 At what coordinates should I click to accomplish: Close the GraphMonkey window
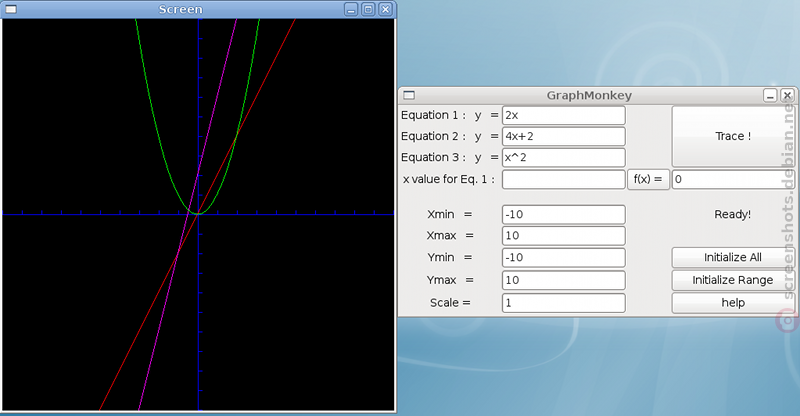(x=787, y=95)
